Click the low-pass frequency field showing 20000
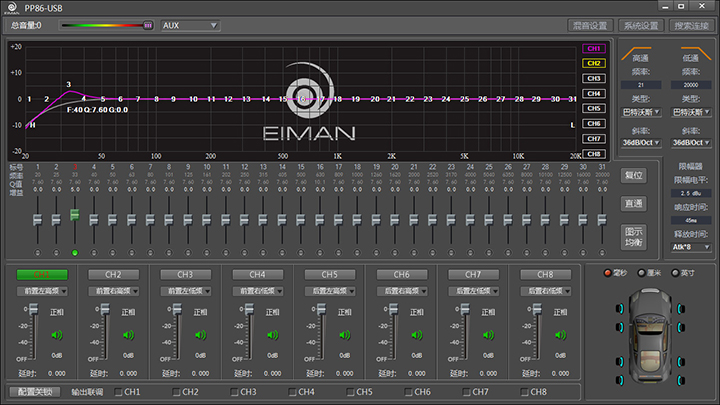This screenshot has height=405, width=720. [691, 85]
